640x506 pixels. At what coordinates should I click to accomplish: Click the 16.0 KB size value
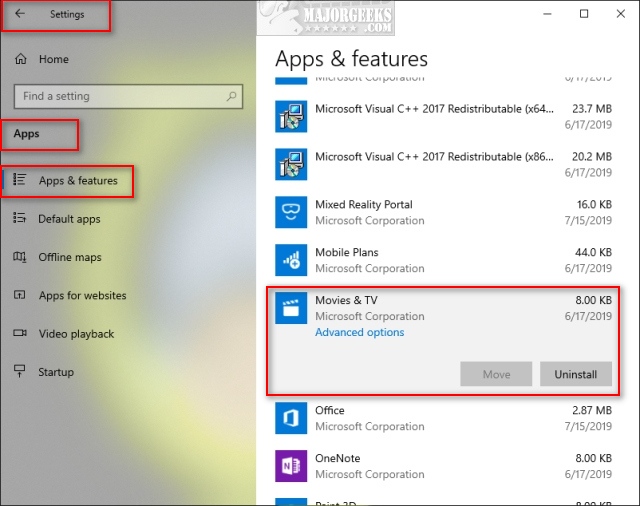[594, 204]
